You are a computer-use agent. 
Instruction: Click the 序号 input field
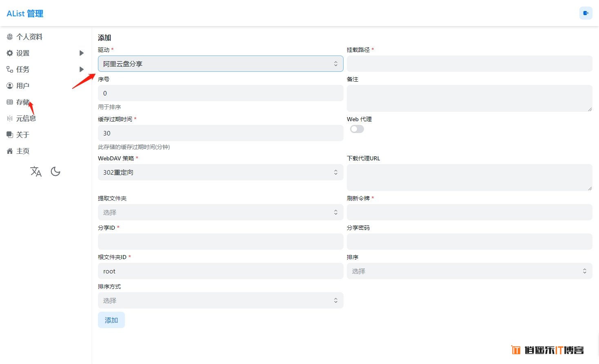(221, 93)
